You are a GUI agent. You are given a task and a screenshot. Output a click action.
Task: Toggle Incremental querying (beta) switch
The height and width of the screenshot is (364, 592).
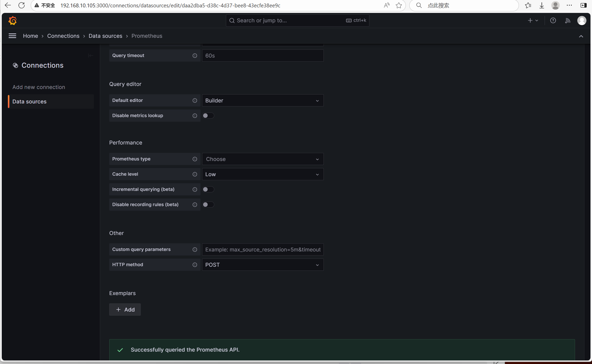[x=208, y=189]
